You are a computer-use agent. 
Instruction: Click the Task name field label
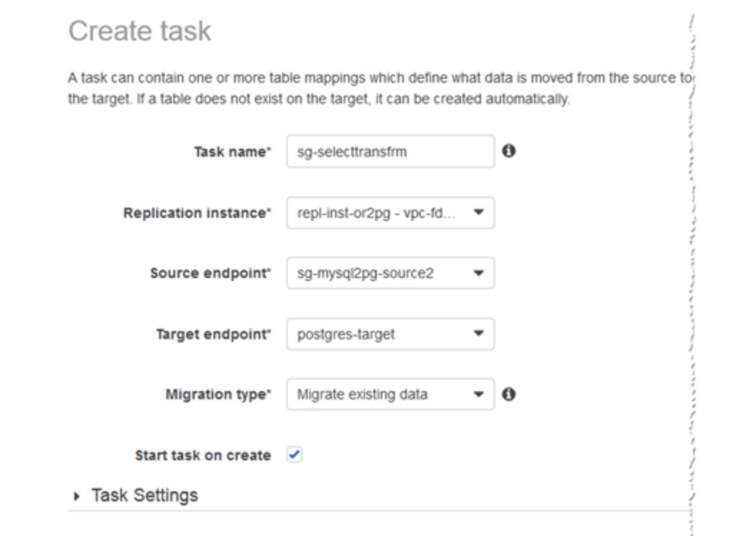click(x=233, y=152)
